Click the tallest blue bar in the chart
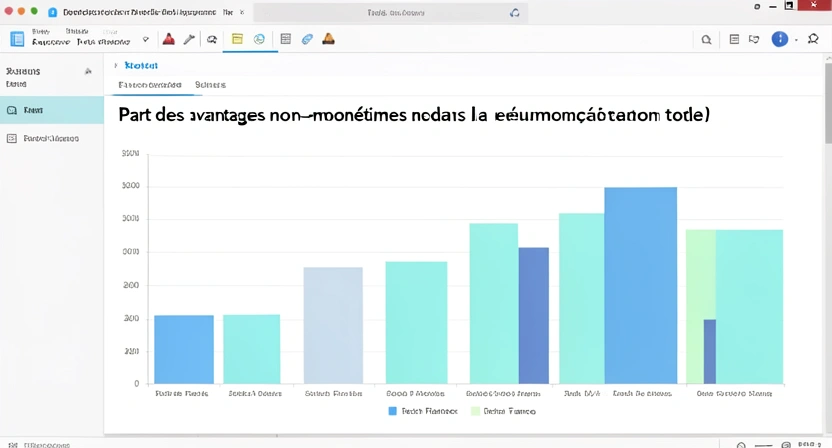Screen dimensions: 832x448 click(640, 285)
